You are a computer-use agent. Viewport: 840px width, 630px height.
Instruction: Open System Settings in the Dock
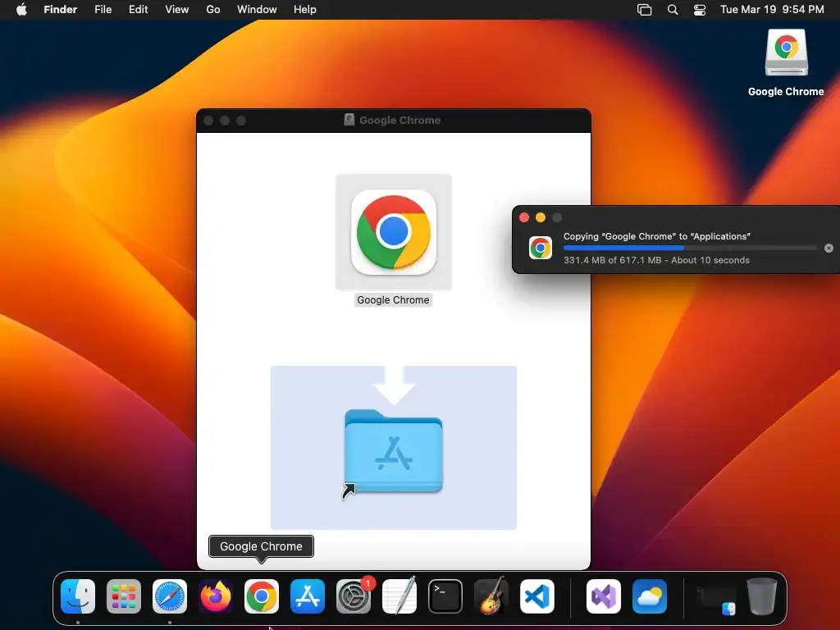coord(354,596)
